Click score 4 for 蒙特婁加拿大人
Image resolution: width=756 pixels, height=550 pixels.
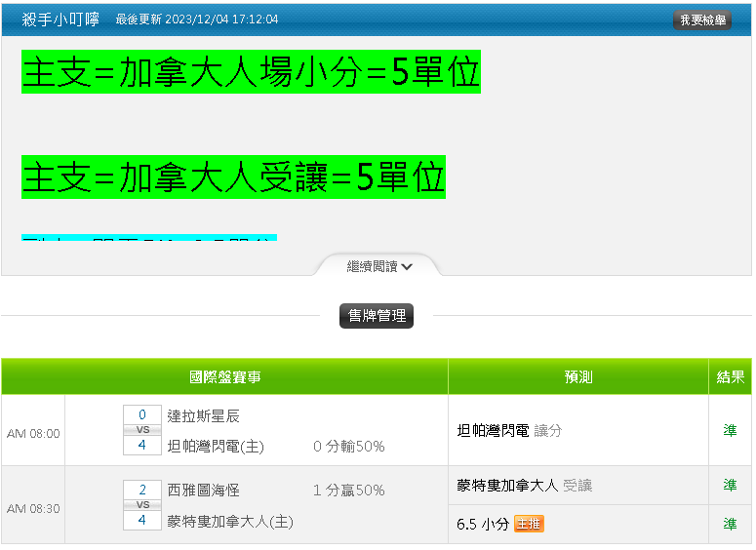click(142, 520)
